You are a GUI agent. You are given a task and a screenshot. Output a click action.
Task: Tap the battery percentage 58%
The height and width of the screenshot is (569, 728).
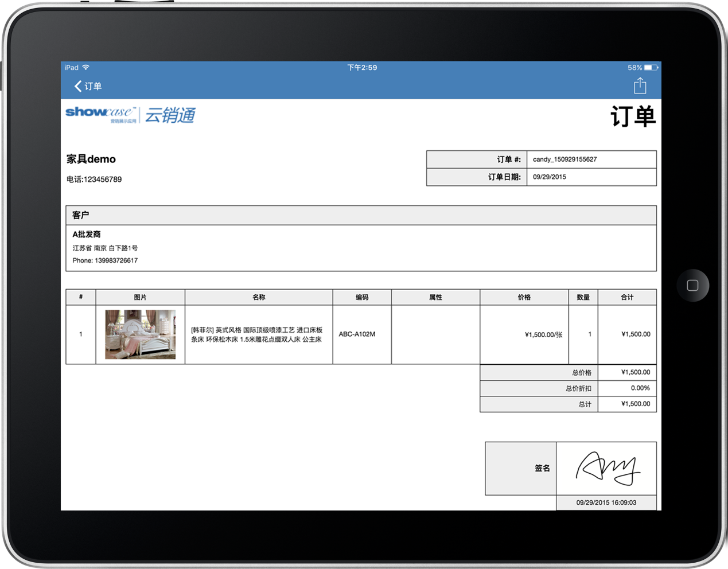[634, 68]
